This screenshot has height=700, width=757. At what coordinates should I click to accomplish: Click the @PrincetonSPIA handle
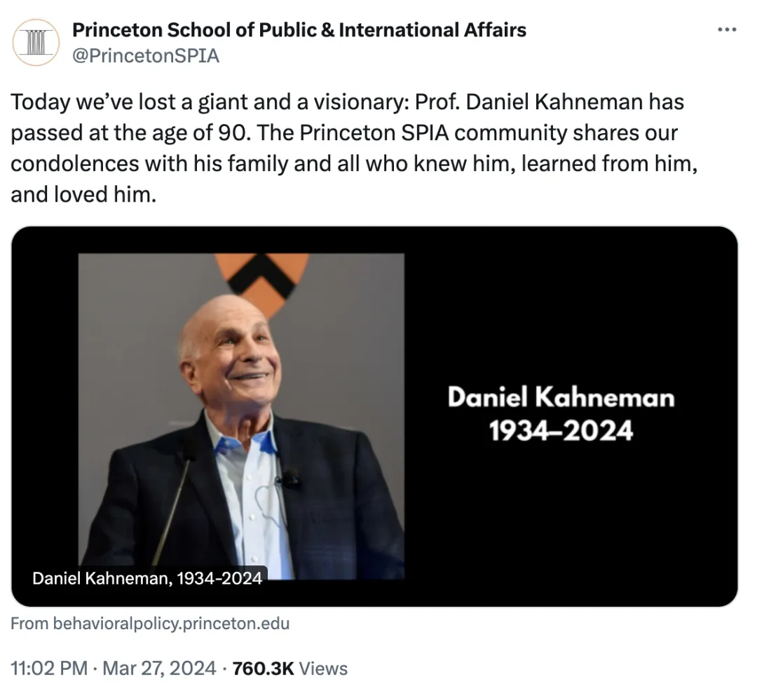[146, 55]
